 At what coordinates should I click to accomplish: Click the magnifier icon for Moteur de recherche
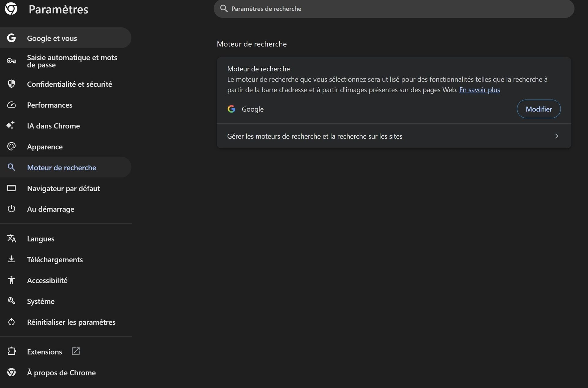(11, 167)
